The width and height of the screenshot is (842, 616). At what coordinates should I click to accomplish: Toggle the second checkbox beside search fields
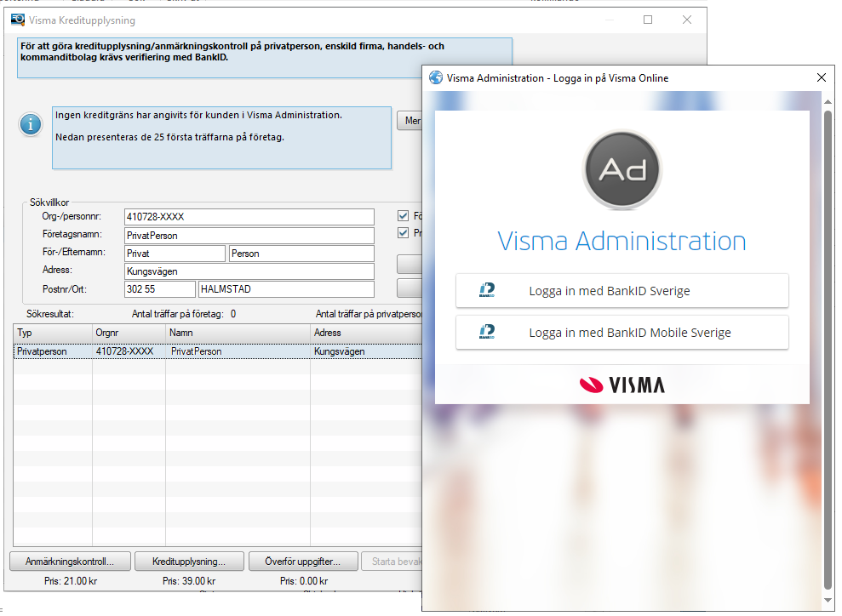pyautogui.click(x=404, y=233)
